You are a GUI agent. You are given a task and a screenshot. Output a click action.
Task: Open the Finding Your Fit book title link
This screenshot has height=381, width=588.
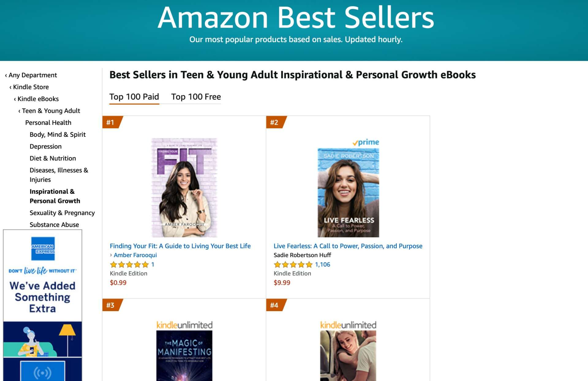coord(180,246)
